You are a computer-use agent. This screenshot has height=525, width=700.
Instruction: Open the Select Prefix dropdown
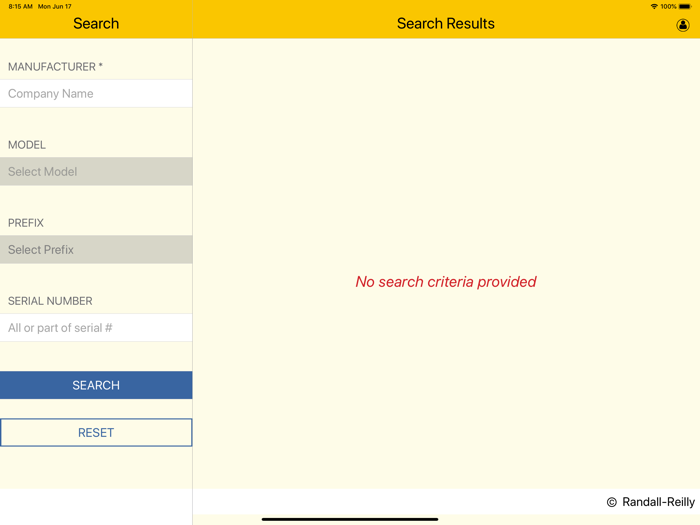(96, 250)
